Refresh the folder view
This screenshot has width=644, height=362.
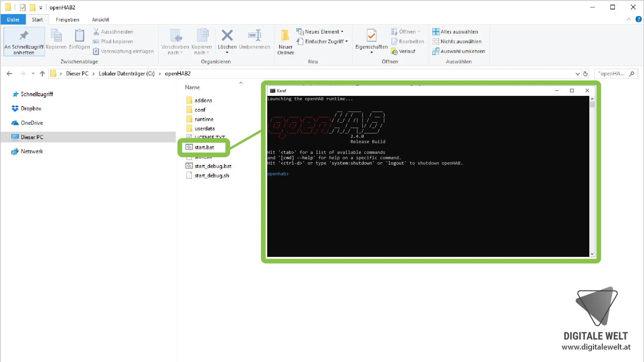pos(585,74)
